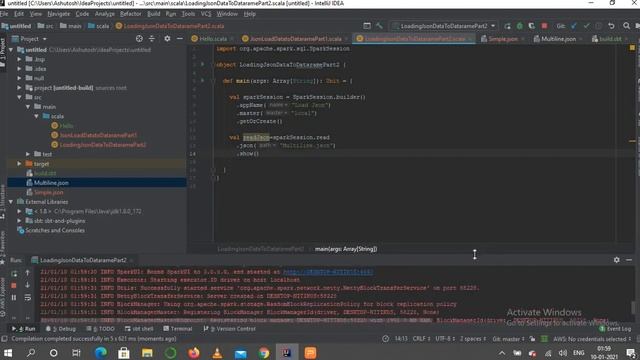The image size is (640, 360).
Task: Collapse the scala folder
Action: [36, 116]
